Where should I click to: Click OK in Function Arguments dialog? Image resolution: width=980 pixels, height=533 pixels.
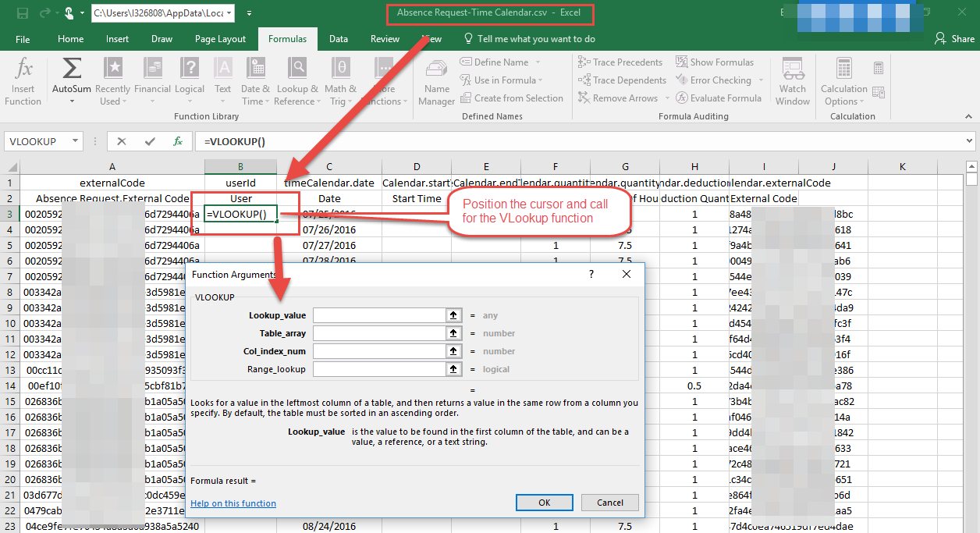click(x=545, y=503)
